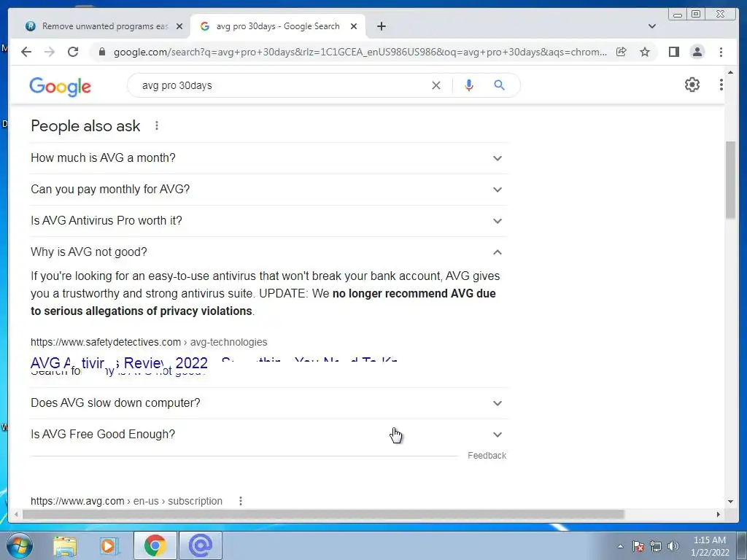The width and height of the screenshot is (747, 560).
Task: Submit search with magnifier icon
Action: point(499,85)
